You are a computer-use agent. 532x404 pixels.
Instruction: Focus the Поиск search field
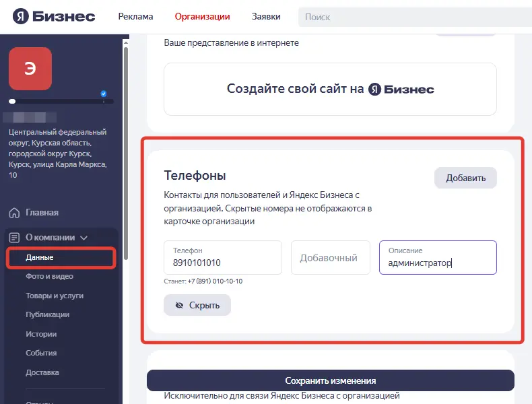415,17
